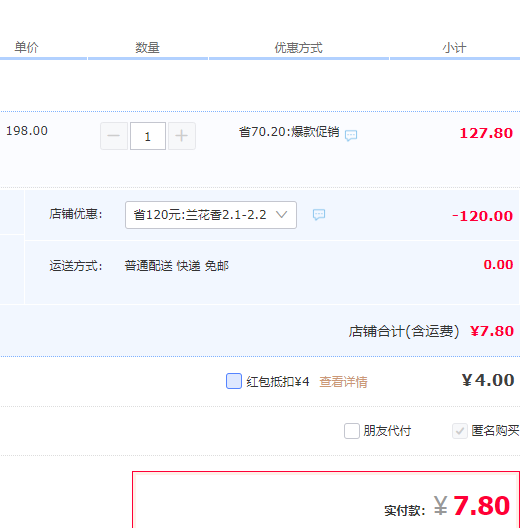Click the 127.80 subtotal amount
Image resolution: width=532 pixels, height=528 pixels.
tap(486, 133)
